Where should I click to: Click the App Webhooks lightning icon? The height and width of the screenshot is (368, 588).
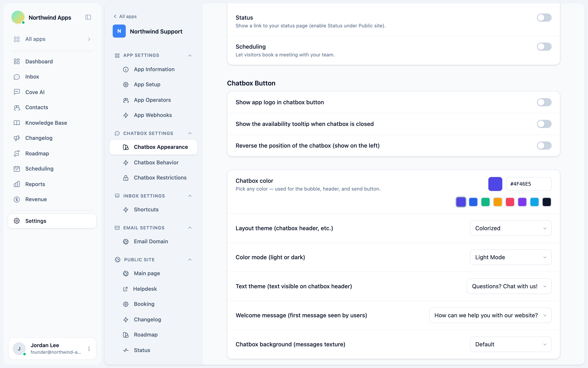tap(126, 115)
